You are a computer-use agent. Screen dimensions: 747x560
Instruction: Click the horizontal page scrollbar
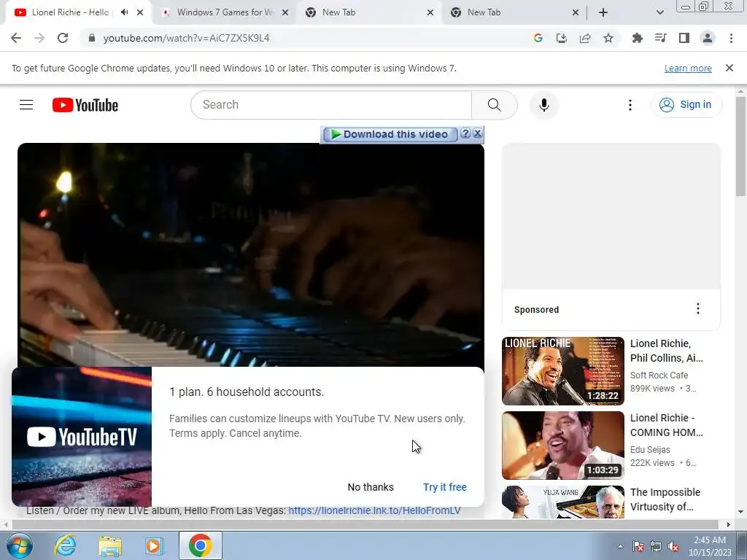(x=365, y=525)
